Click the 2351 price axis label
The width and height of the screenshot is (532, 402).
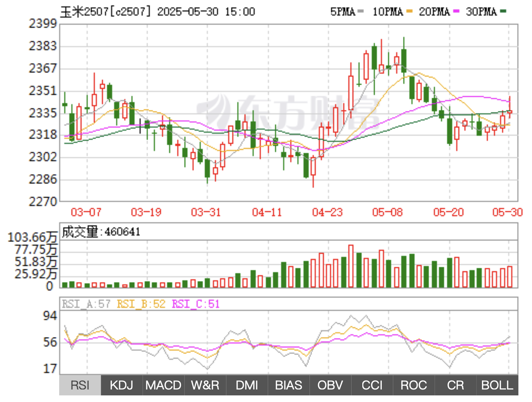click(43, 91)
